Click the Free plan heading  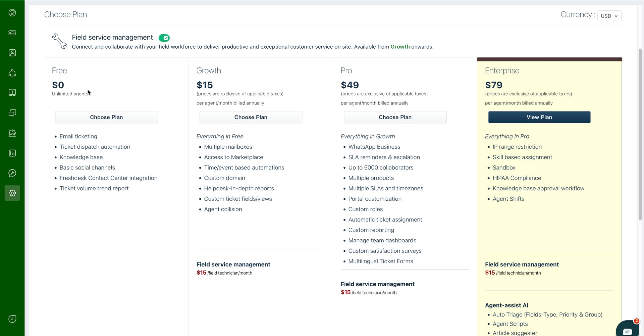[x=59, y=70]
